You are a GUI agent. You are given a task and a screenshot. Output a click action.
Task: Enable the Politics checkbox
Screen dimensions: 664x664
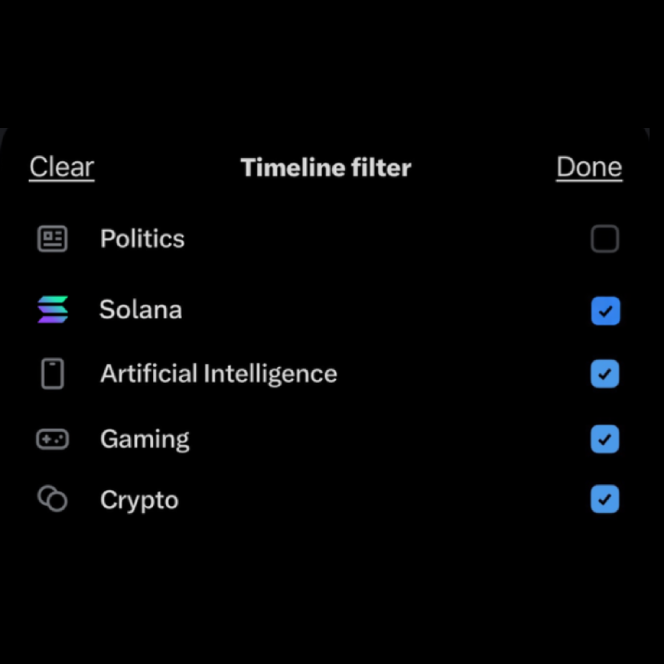[605, 239]
